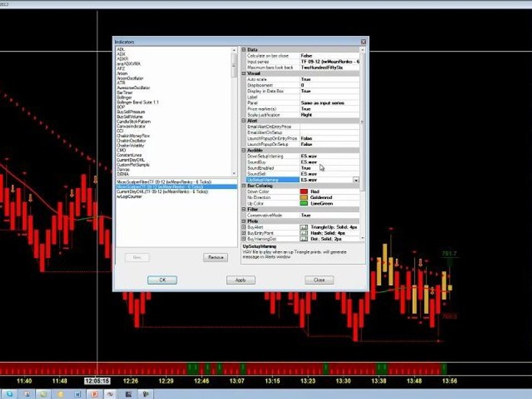Open the UpSetupWarning dropdown arrow
The height and width of the screenshot is (399, 532).
click(356, 180)
